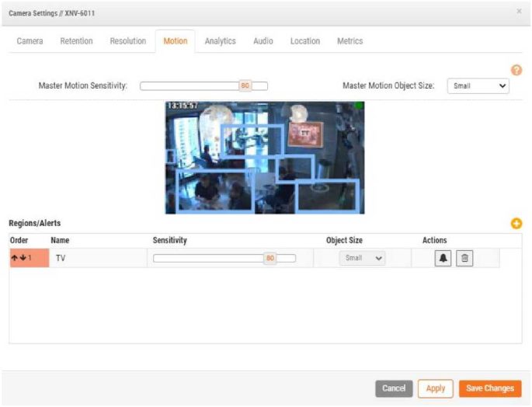Screen dimensions: 532x407
Task: Open the Retention tab
Action: (76, 41)
